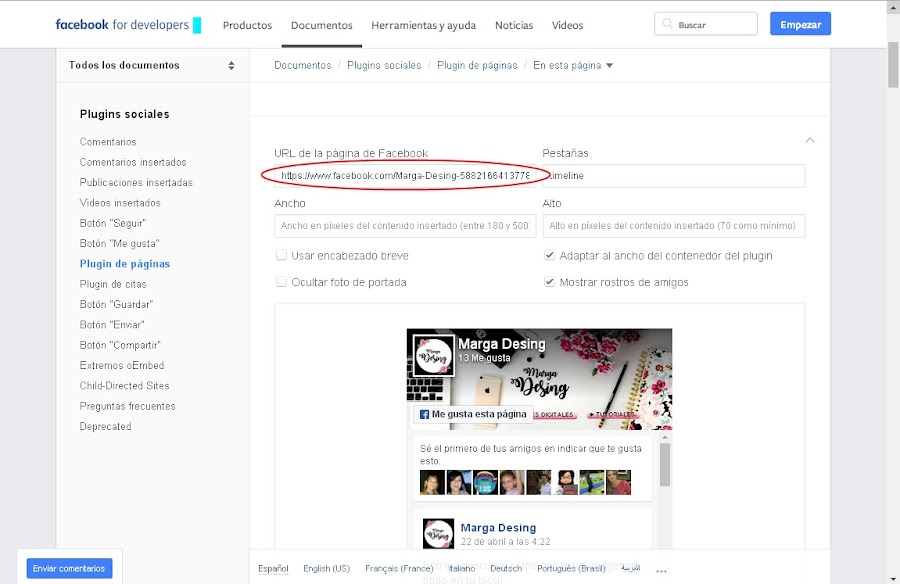Open Todos los documentos dropdown

pyautogui.click(x=152, y=65)
